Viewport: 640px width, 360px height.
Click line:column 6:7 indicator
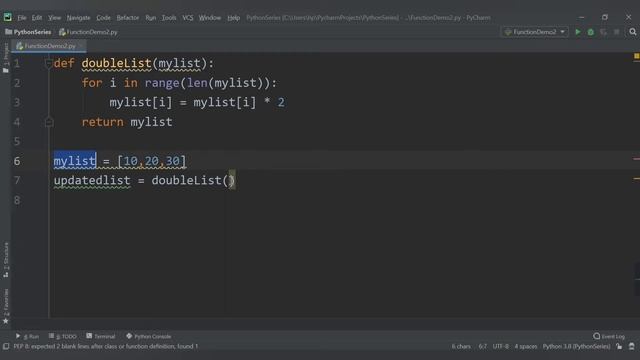pyautogui.click(x=482, y=347)
